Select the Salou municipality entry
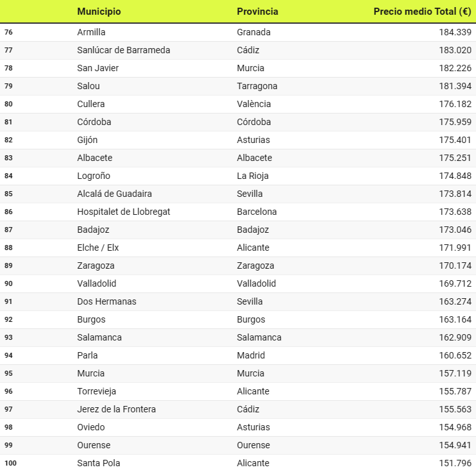The height and width of the screenshot is (472, 476). [89, 86]
